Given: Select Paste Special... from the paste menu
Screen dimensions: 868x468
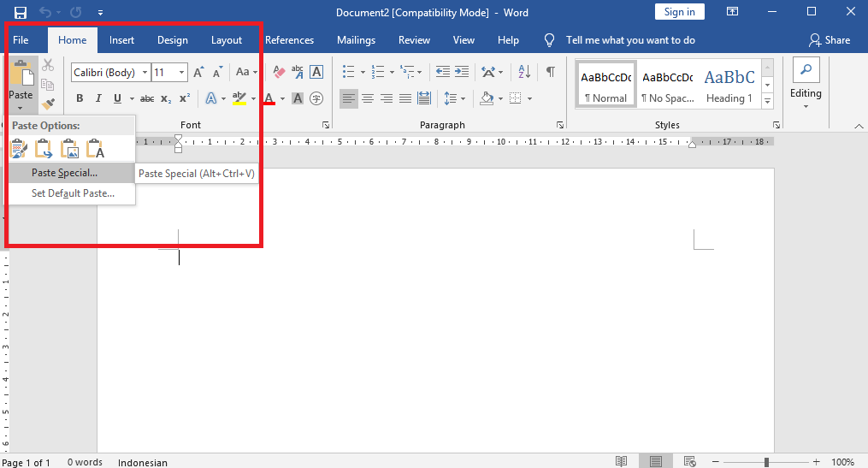Looking at the screenshot, I should coord(72,173).
